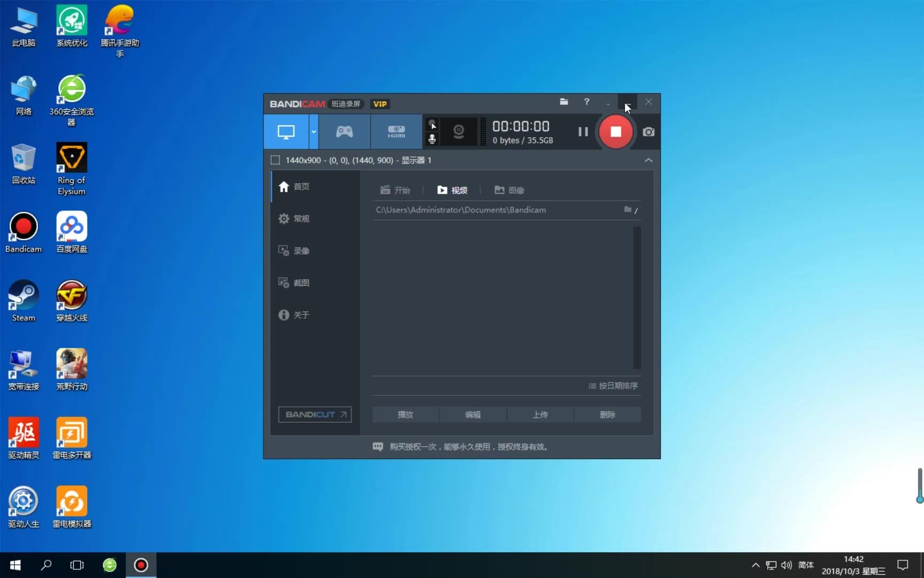This screenshot has height=578, width=924.
Task: Launch BANDICUT via button
Action: click(x=315, y=414)
